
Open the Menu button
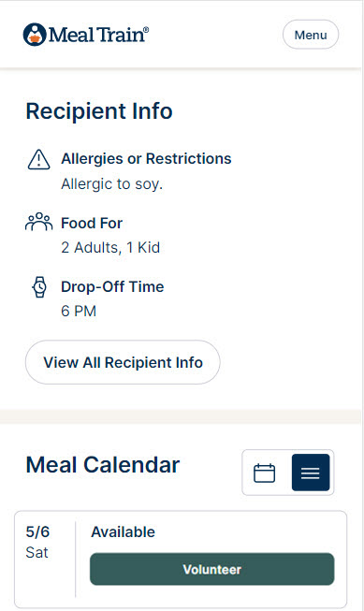311,35
